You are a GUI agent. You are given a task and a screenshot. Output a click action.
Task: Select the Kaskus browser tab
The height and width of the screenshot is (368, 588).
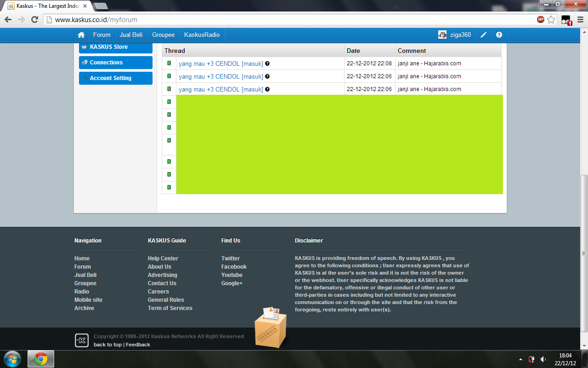(48, 6)
